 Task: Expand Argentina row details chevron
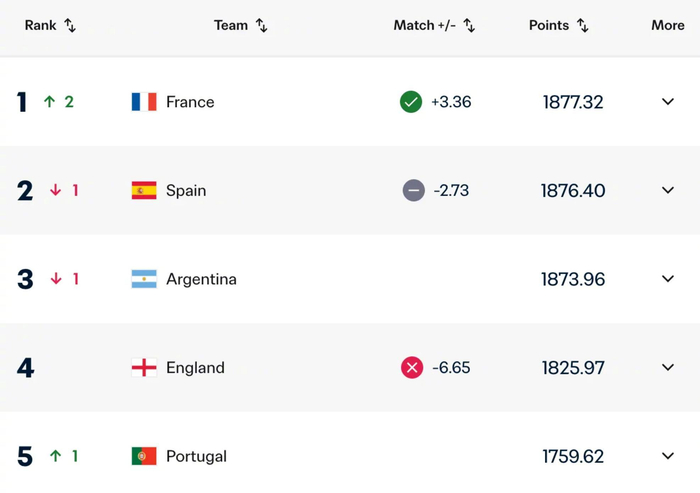coord(668,279)
